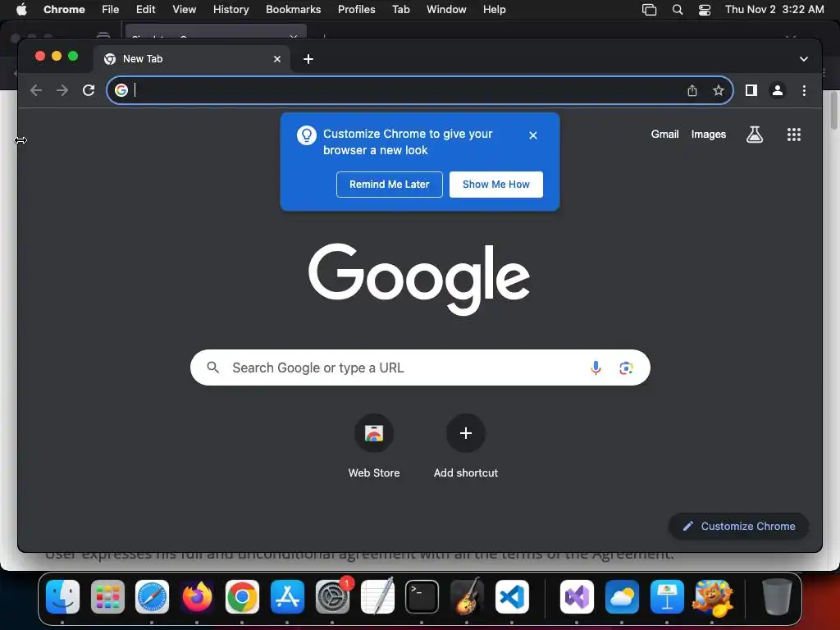Open Gmail link
840x630 pixels.
point(664,135)
